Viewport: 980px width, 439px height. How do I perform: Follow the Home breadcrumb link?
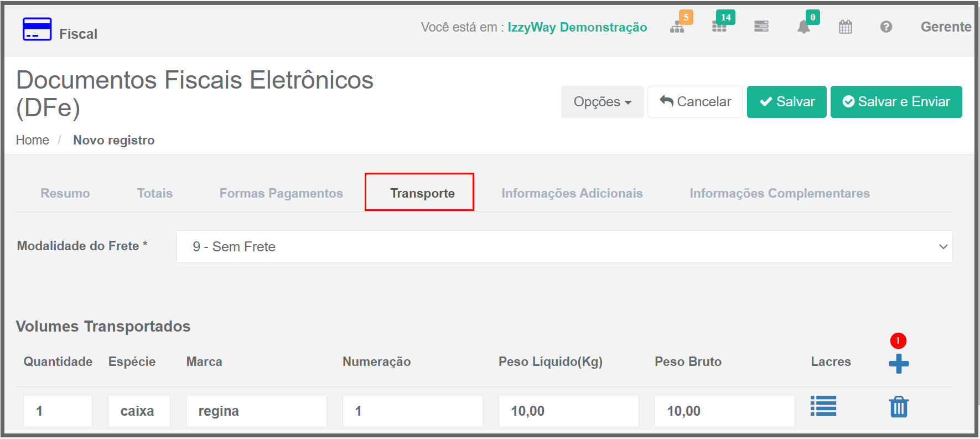[x=33, y=140]
